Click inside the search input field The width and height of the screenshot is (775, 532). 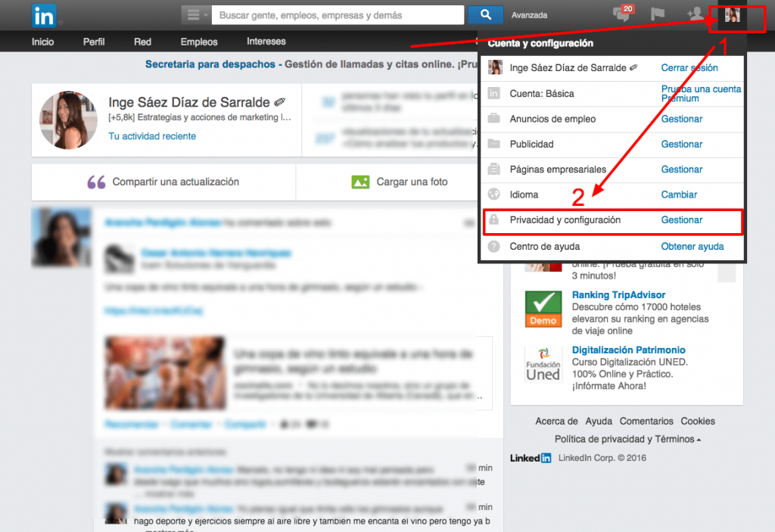(x=333, y=14)
